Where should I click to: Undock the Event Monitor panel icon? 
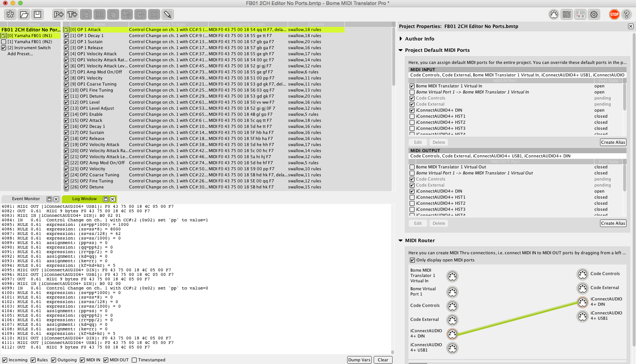(x=49, y=199)
